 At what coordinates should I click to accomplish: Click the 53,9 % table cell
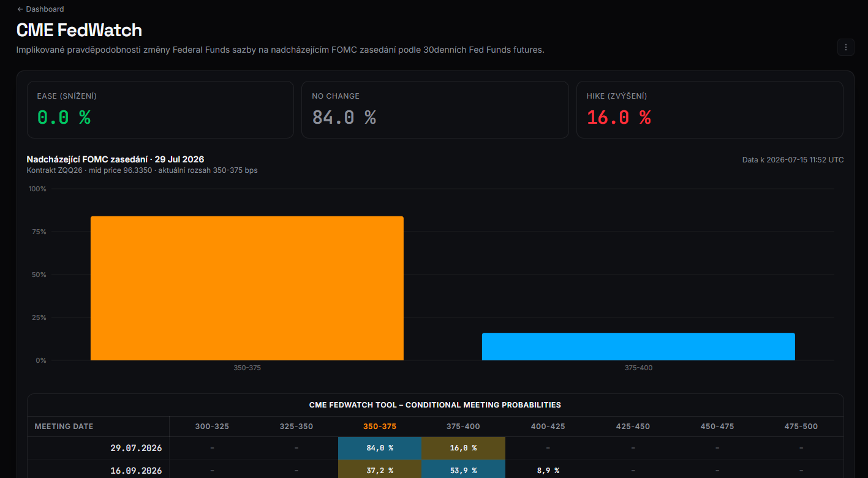[x=463, y=470]
